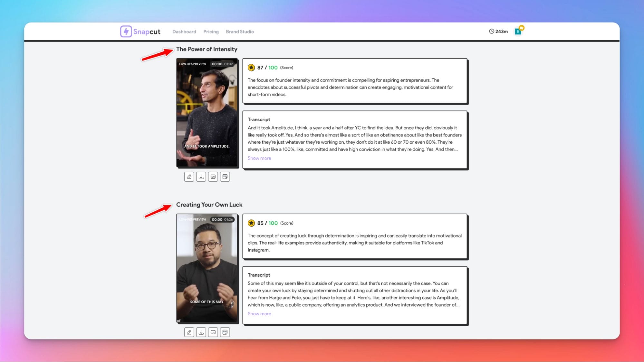The height and width of the screenshot is (362, 644).
Task: Play the Creating Your Own Luck video preview
Action: pos(207,268)
